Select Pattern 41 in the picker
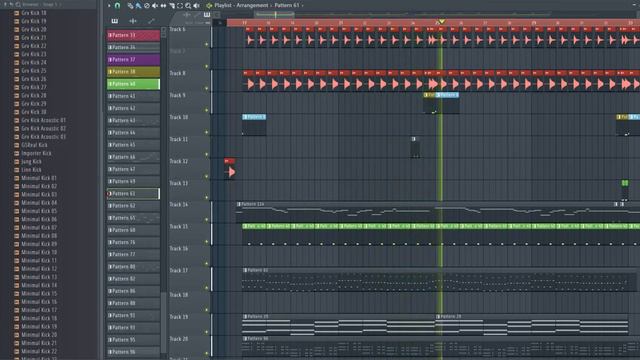640x360 pixels. coord(133,96)
